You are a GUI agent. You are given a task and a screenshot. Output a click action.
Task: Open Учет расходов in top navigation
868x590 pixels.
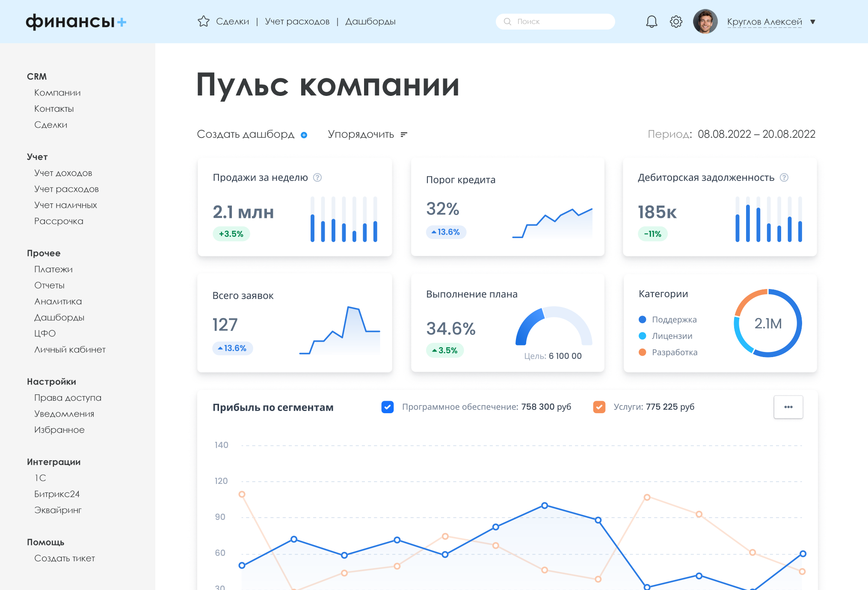297,21
